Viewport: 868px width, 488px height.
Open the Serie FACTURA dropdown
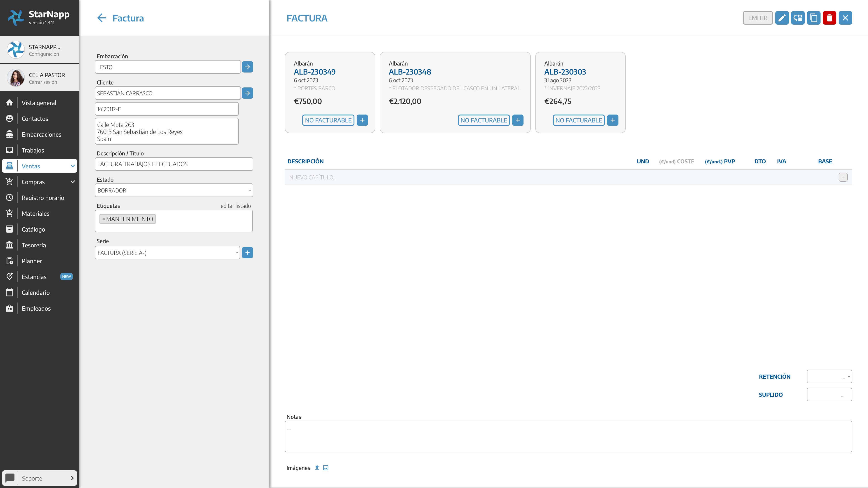pyautogui.click(x=167, y=253)
